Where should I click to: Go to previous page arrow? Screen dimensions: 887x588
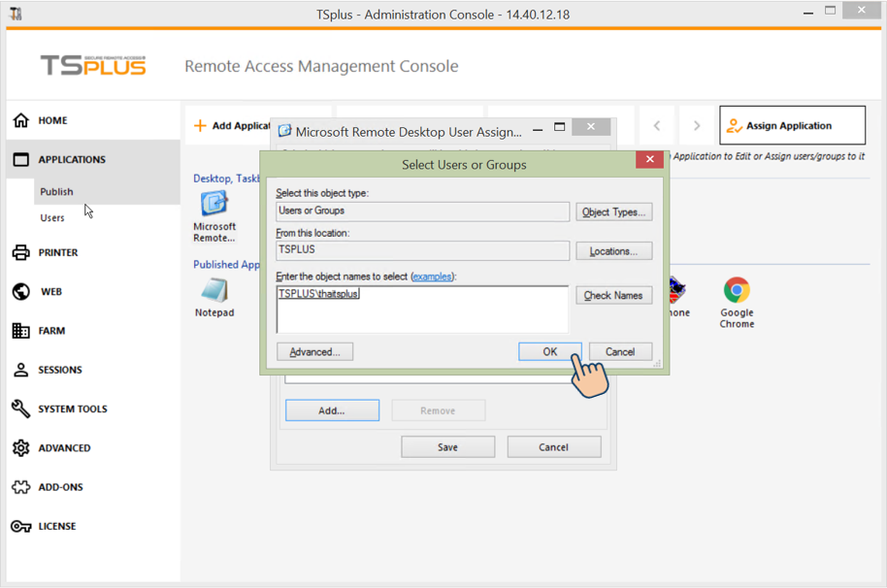pyautogui.click(x=657, y=125)
